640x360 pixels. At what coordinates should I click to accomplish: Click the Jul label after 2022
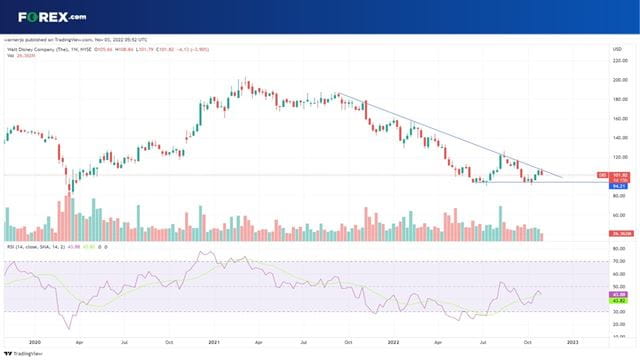click(483, 342)
